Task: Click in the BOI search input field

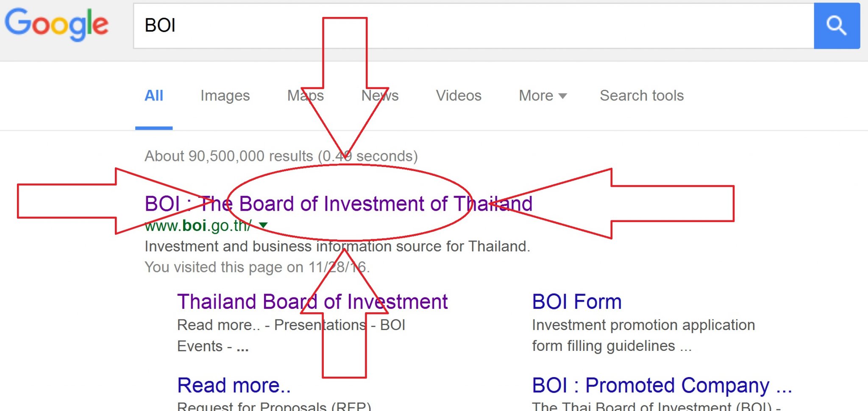Action: [473, 25]
